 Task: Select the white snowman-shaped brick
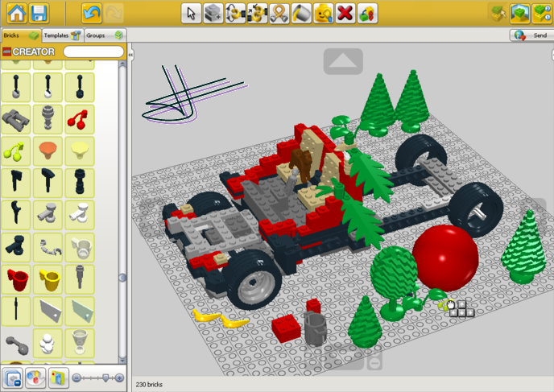48,343
